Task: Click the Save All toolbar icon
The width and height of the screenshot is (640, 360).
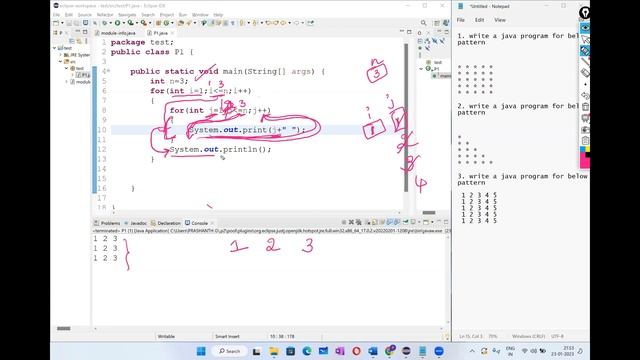Action: (76, 23)
